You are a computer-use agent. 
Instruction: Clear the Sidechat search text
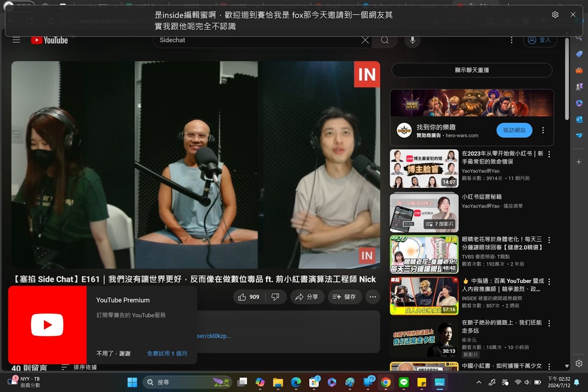coord(365,40)
